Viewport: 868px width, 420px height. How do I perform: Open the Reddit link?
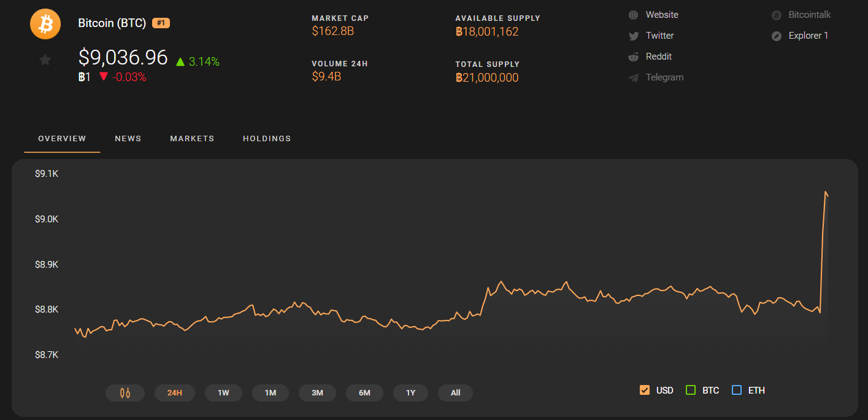point(659,56)
